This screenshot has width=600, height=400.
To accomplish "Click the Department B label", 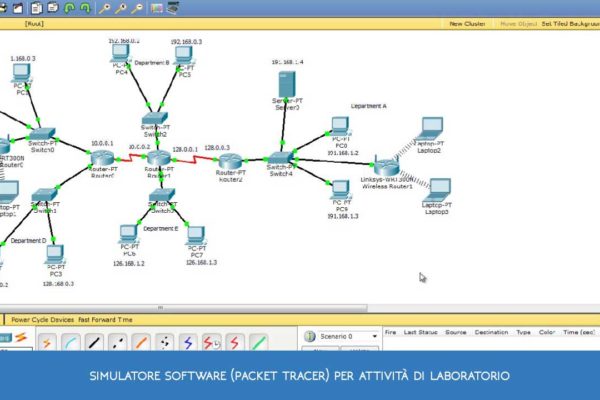I will 152,62.
